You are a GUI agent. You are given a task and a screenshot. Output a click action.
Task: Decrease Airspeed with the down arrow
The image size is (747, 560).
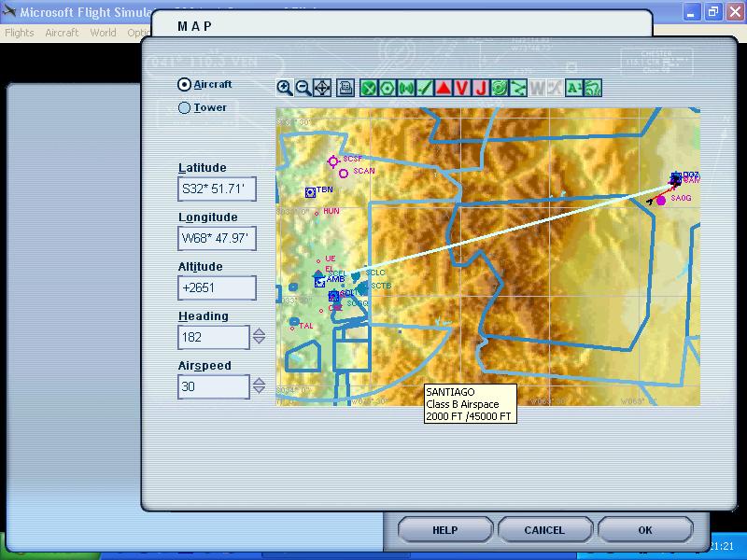[259, 391]
